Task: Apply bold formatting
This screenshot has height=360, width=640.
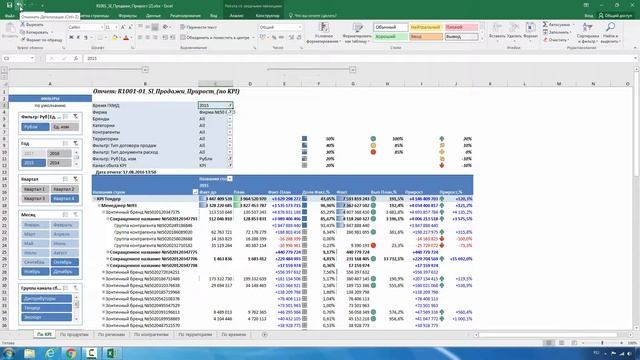Action: click(71, 38)
